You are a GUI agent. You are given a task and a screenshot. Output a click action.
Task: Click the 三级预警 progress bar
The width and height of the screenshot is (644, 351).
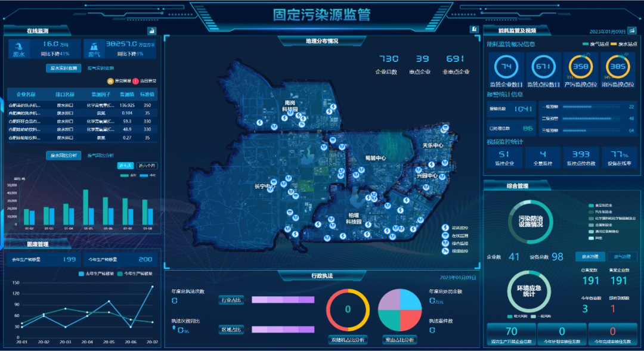[592, 131]
